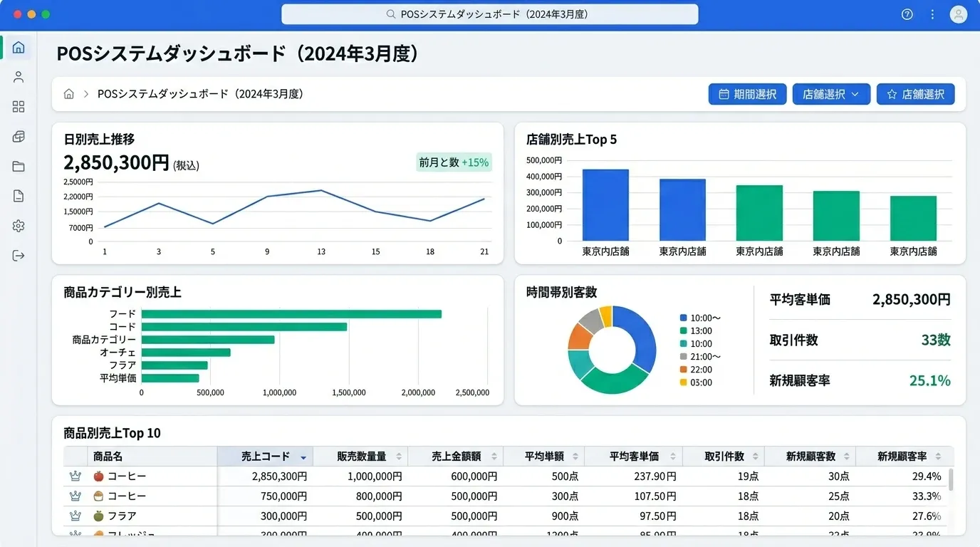Click the 107.50円 table cell
The image size is (980, 547).
coord(654,496)
